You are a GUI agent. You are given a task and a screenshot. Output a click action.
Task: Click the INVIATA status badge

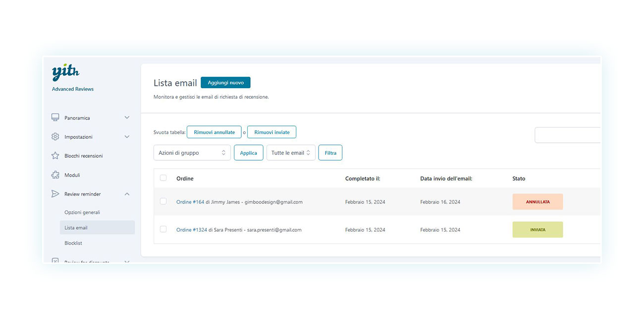[537, 230]
